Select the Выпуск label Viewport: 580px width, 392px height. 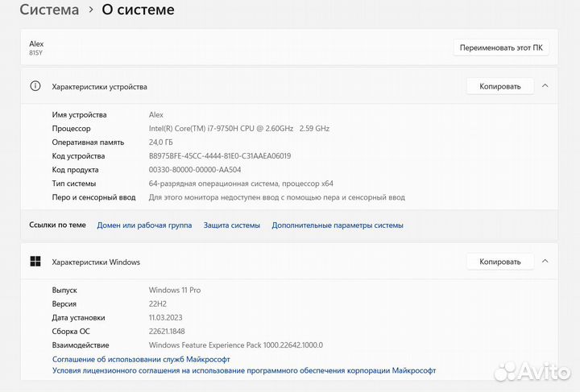tap(64, 291)
